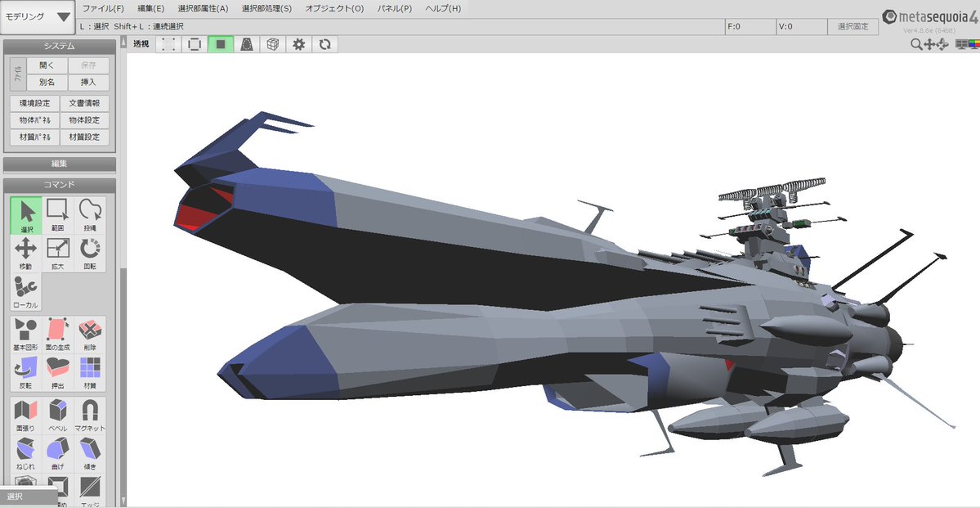Select the 移動 move tool
This screenshot has width=980, height=508.
pos(26,254)
